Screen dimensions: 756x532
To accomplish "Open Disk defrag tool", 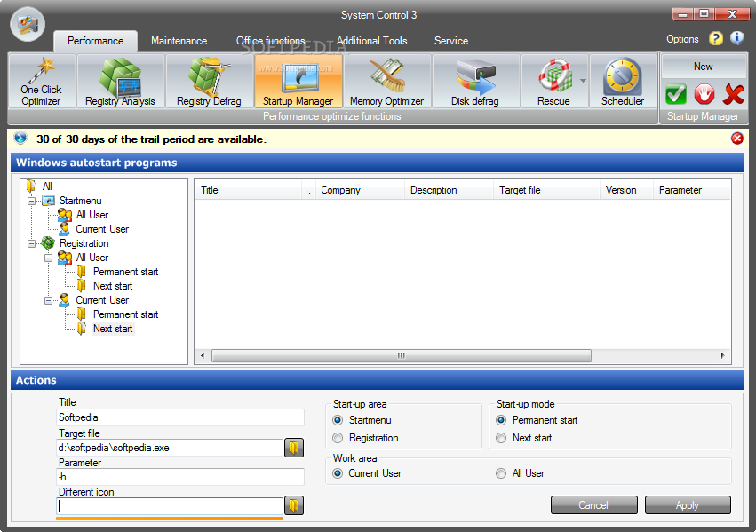I will pyautogui.click(x=475, y=81).
